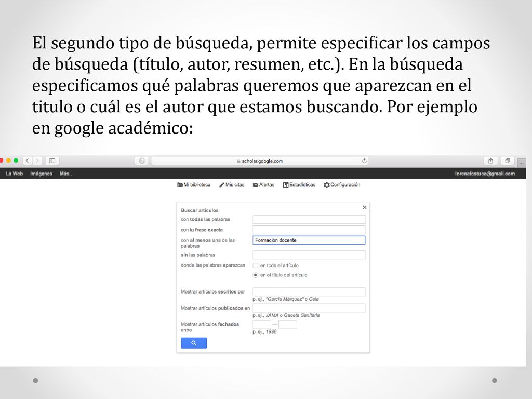532x399 pixels.
Task: Open Alertas link
Action: [263, 184]
